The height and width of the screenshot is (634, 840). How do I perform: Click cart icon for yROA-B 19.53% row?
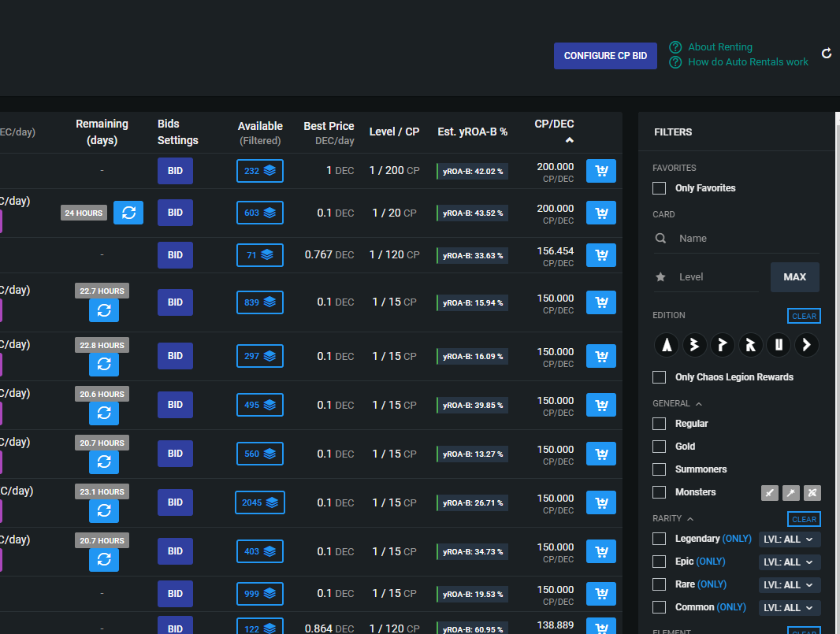(601, 593)
